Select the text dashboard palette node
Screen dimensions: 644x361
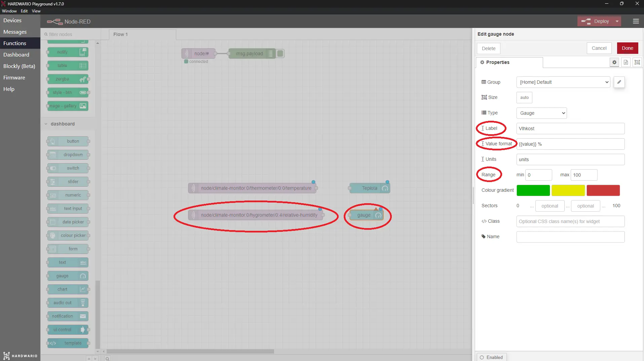tap(68, 262)
